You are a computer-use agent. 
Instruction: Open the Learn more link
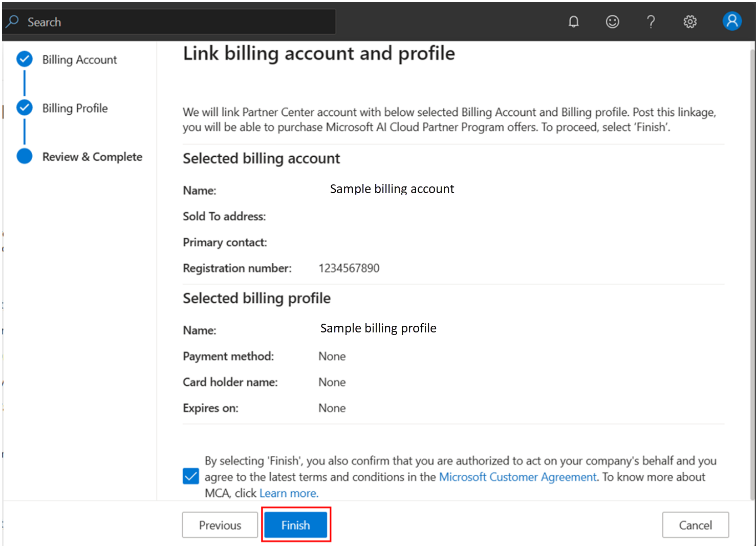(289, 493)
